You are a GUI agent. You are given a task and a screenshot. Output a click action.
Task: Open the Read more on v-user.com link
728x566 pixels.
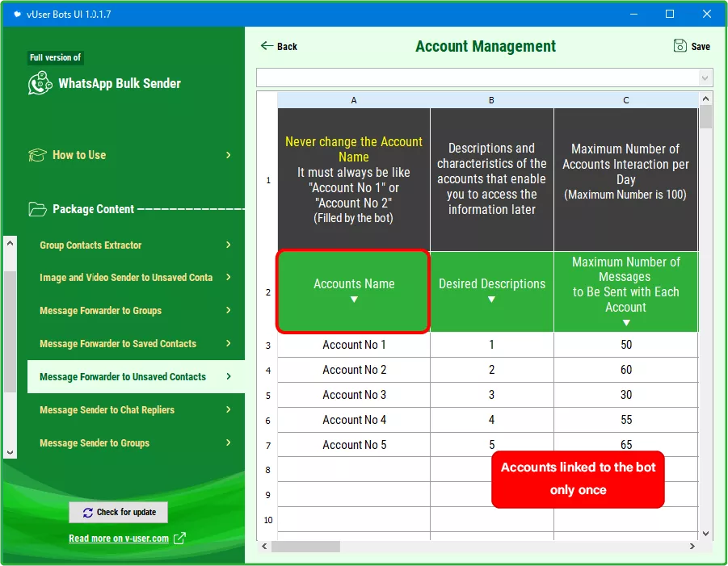click(x=119, y=539)
